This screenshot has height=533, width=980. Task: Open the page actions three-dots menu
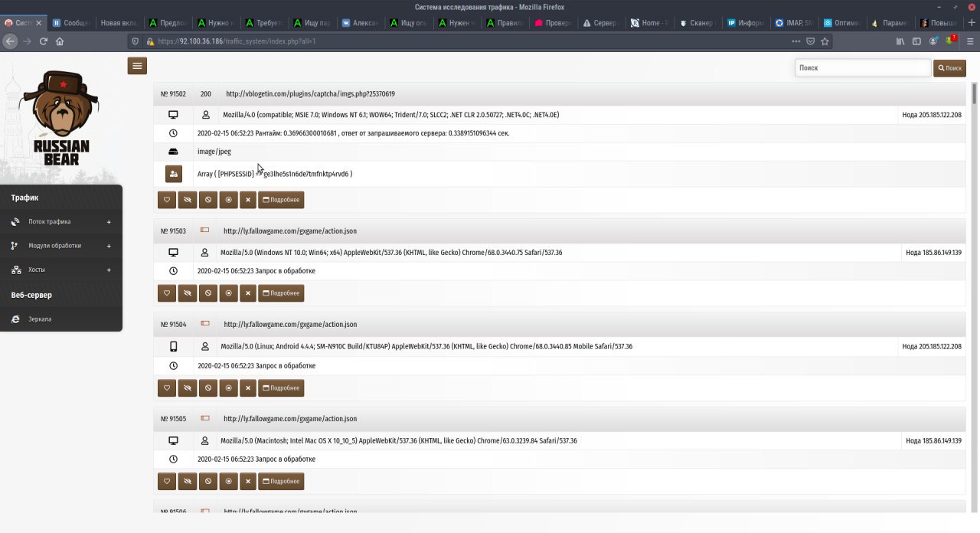click(x=797, y=41)
